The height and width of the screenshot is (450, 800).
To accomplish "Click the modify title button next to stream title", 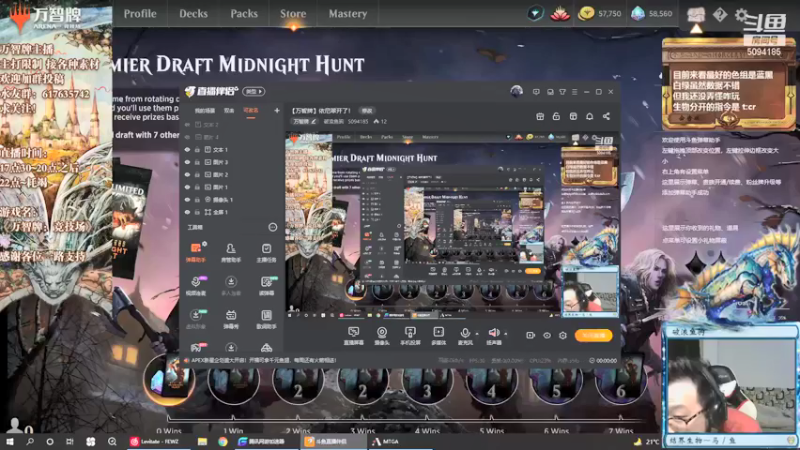I will [367, 111].
